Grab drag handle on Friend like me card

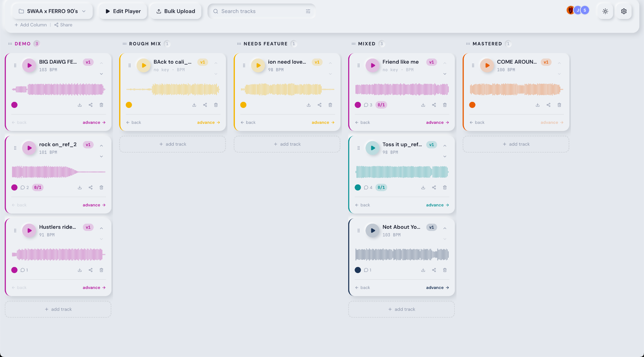(x=358, y=65)
